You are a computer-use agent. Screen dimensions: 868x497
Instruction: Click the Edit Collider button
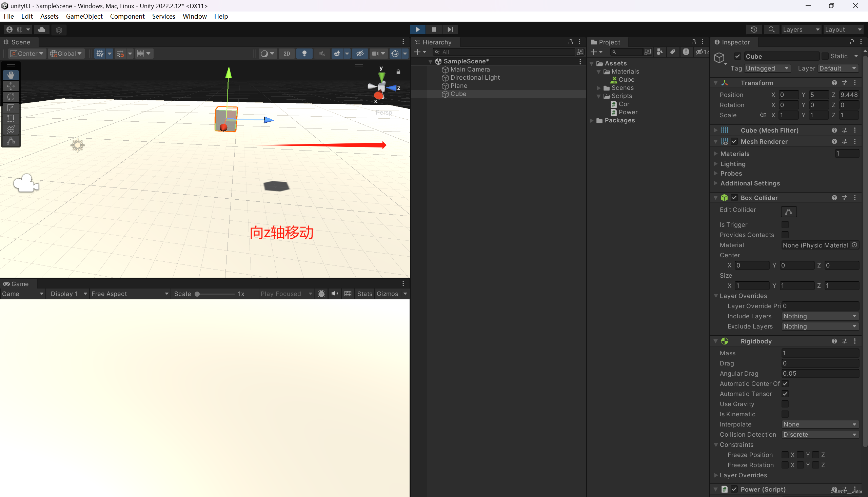click(x=789, y=212)
